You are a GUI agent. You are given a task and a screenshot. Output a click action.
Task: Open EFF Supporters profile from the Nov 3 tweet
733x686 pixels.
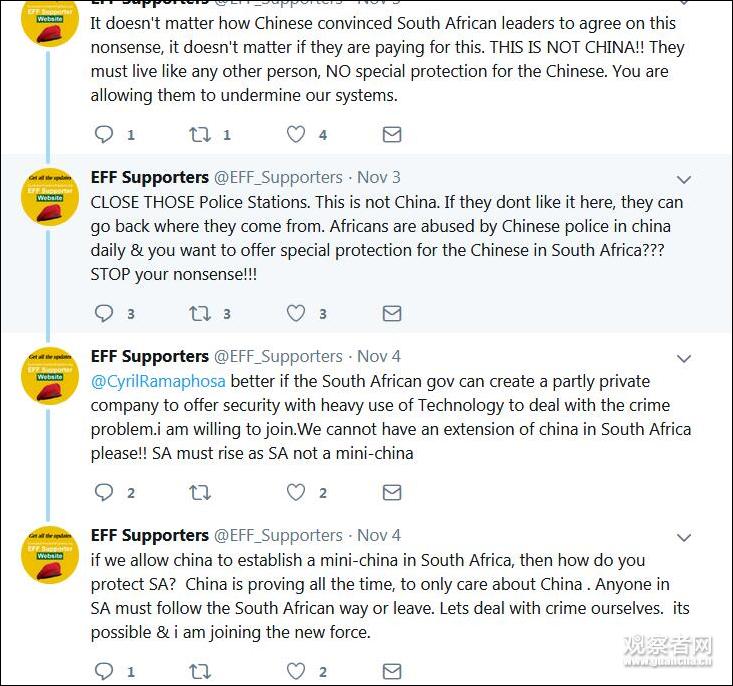point(150,177)
